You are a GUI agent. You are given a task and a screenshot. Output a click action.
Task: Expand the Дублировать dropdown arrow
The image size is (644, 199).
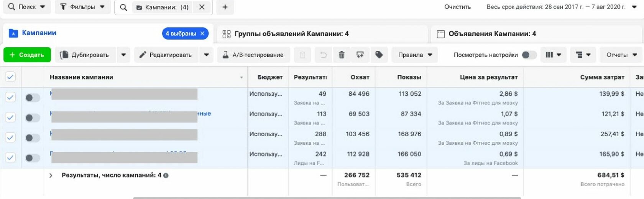[123, 55]
